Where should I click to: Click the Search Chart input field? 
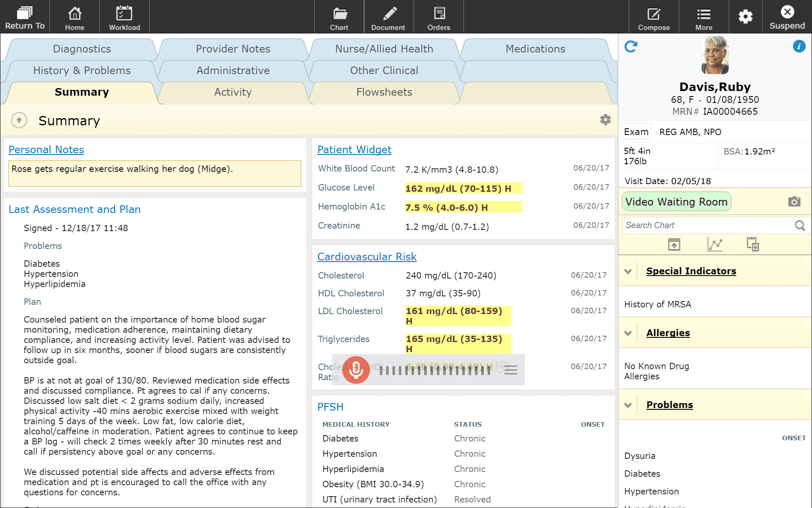click(x=710, y=225)
